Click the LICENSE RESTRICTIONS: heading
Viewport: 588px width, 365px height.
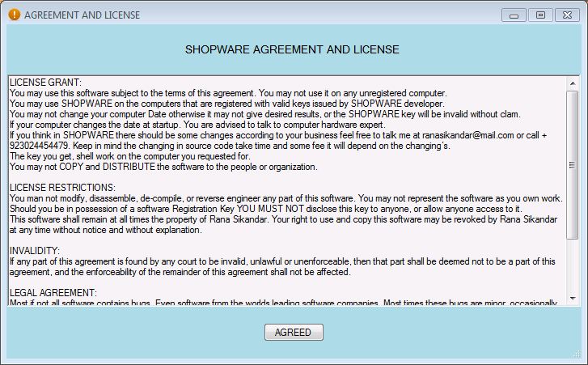coord(62,187)
